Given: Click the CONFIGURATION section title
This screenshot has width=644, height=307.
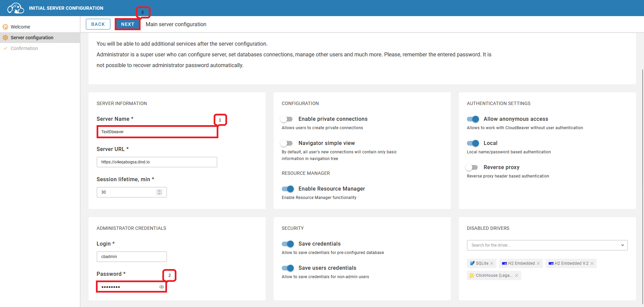Looking at the screenshot, I should (x=300, y=103).
